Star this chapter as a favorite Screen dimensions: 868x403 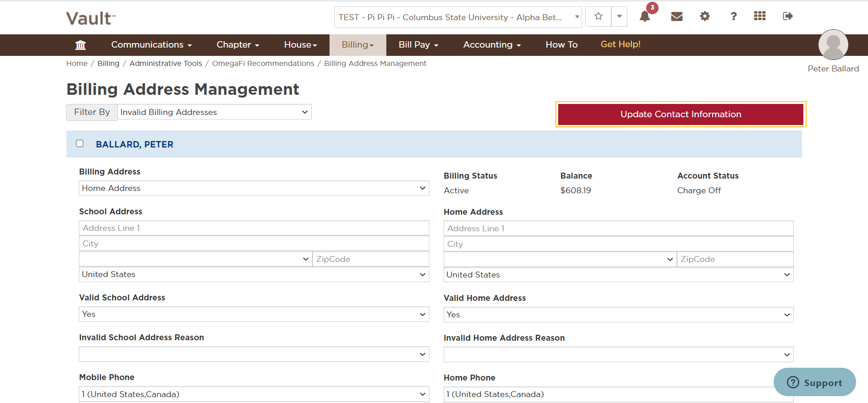pos(598,16)
